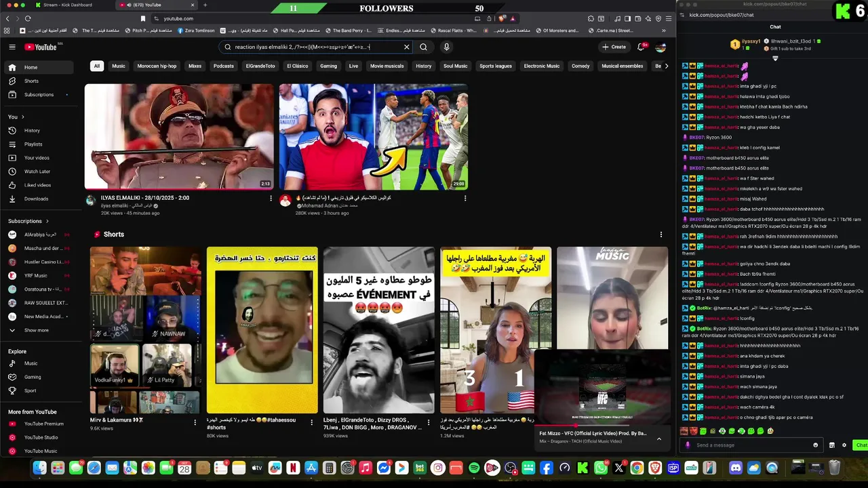This screenshot has width=868, height=488.
Task: Open Kick chat emoji picker
Action: click(816, 445)
